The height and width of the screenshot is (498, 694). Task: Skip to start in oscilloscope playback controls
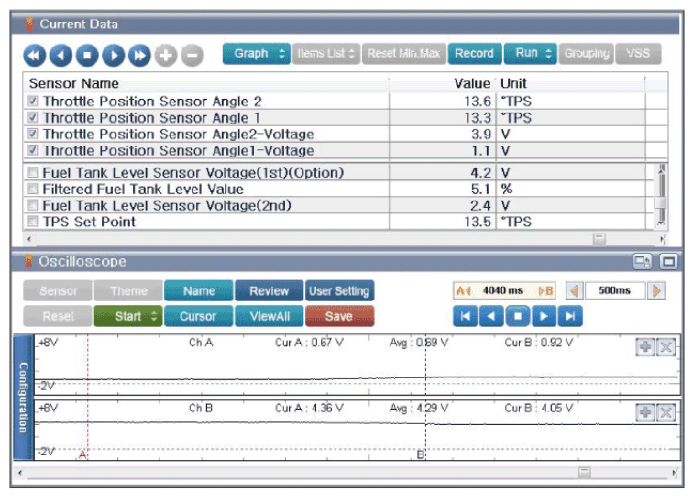tap(466, 316)
